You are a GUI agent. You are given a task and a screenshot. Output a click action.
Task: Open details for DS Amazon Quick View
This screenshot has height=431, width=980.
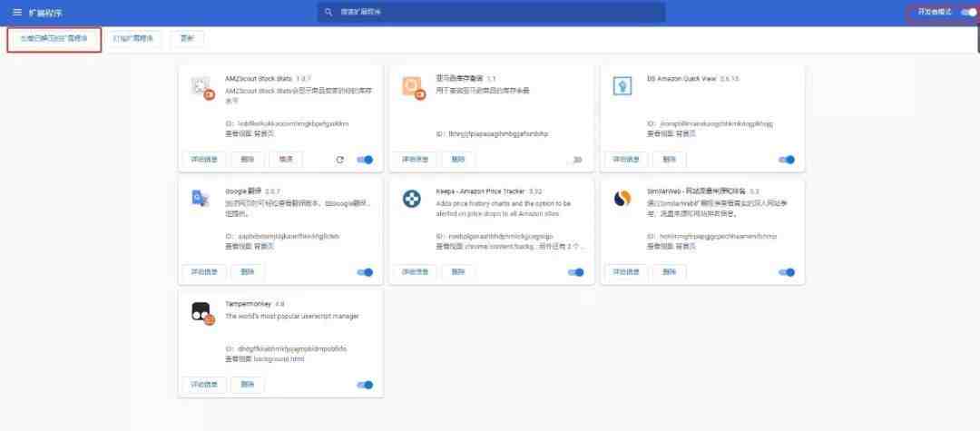click(625, 160)
